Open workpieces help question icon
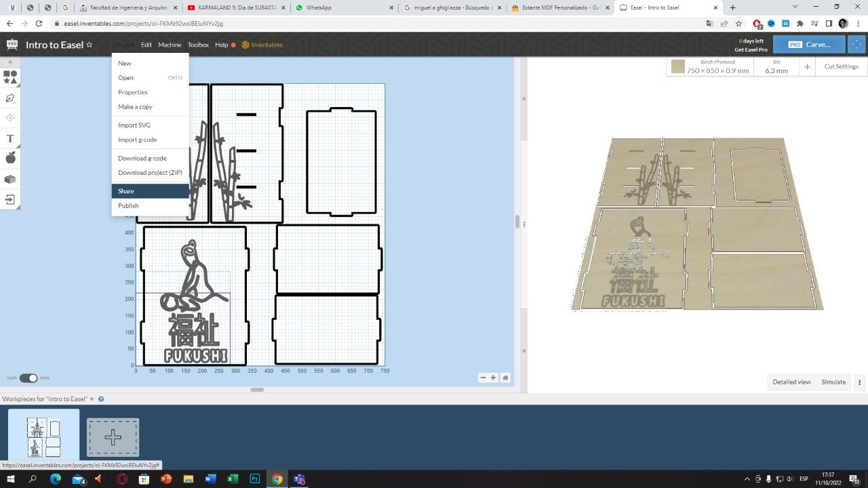868x488 pixels. pyautogui.click(x=101, y=399)
